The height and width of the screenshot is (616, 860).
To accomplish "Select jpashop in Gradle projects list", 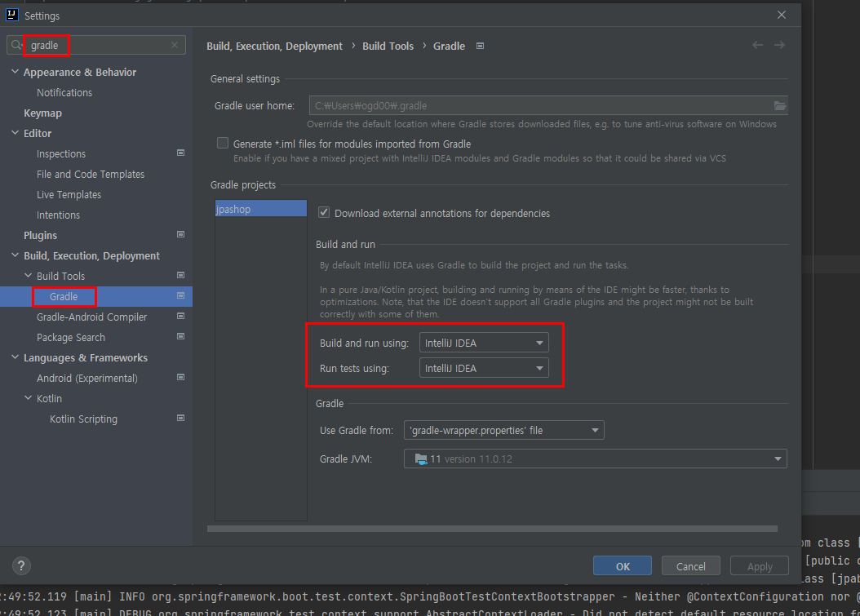I will (x=260, y=208).
